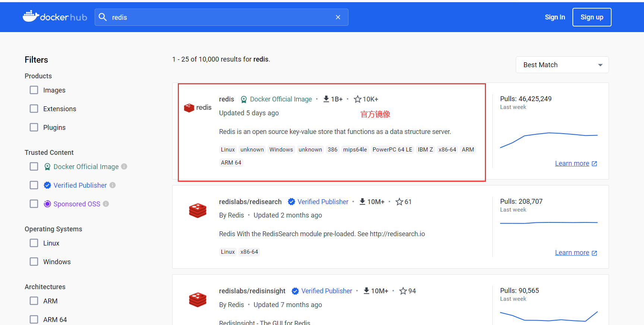The height and width of the screenshot is (325, 644).
Task: Click the redislabs/redisearch logo
Action: pos(198,211)
